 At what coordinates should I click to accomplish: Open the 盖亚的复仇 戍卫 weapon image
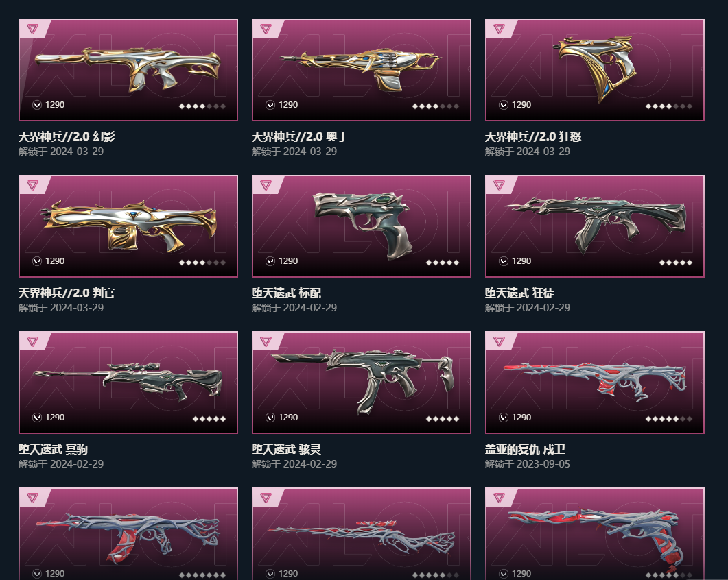coord(595,381)
